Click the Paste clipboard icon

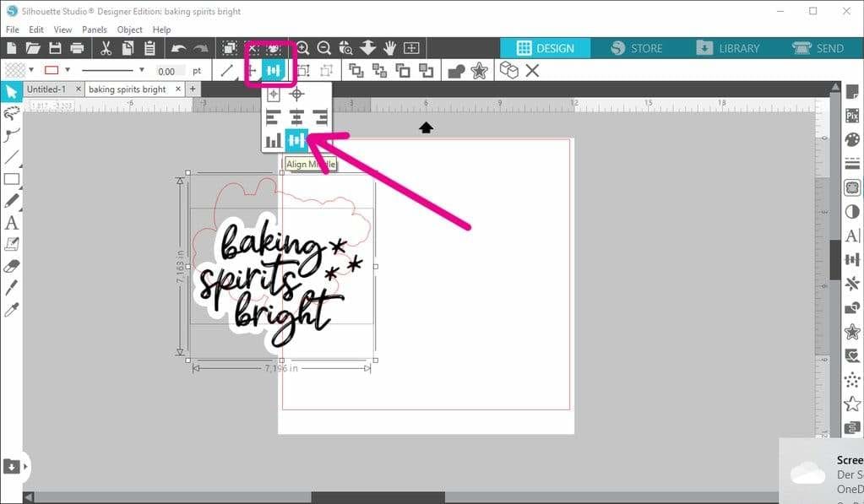tap(149, 48)
